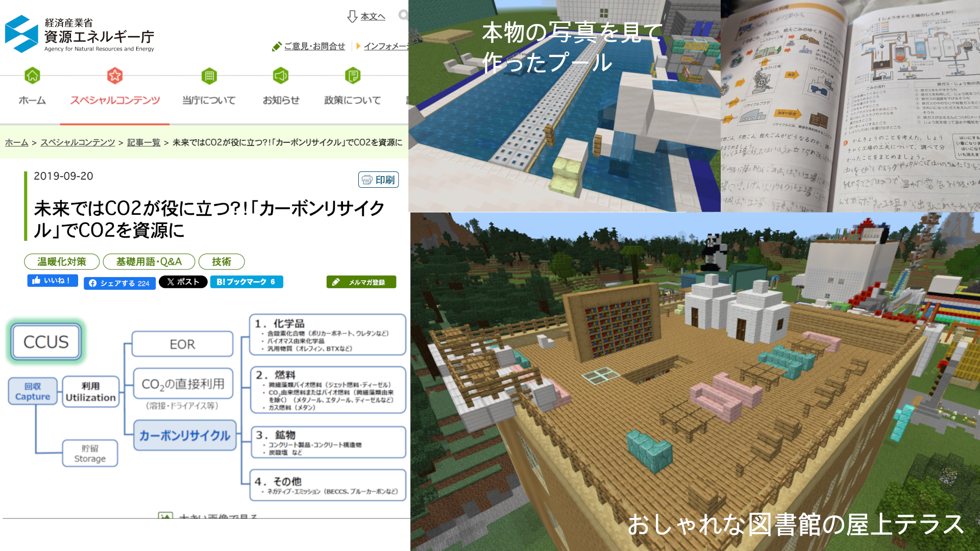
Task: Go to スペシャルコンテンツ in the breadcrumb
Action: click(x=78, y=142)
